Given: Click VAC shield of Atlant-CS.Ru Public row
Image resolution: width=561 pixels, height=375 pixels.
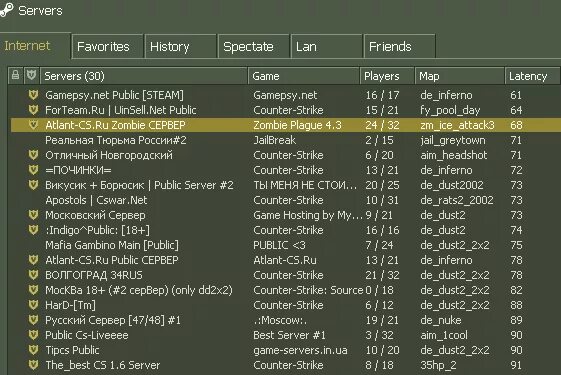Looking at the screenshot, I should 33,260.
